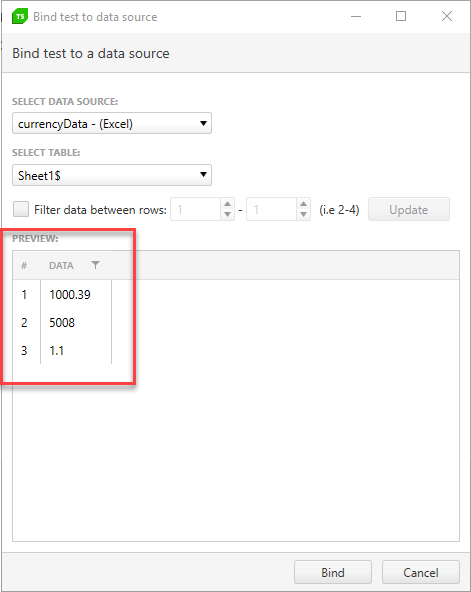Select preview row with value 1.1
Screen dimensions: 471x592
click(62, 350)
